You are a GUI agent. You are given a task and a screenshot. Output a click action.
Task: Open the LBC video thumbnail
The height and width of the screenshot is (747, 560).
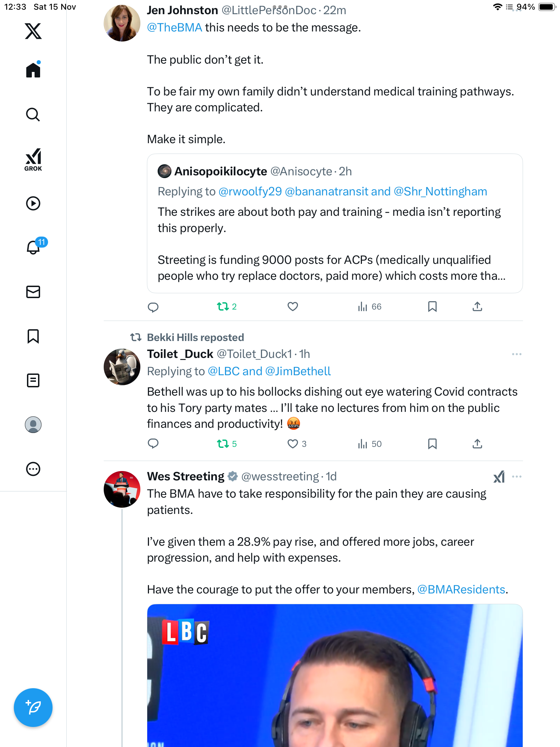pos(335,675)
